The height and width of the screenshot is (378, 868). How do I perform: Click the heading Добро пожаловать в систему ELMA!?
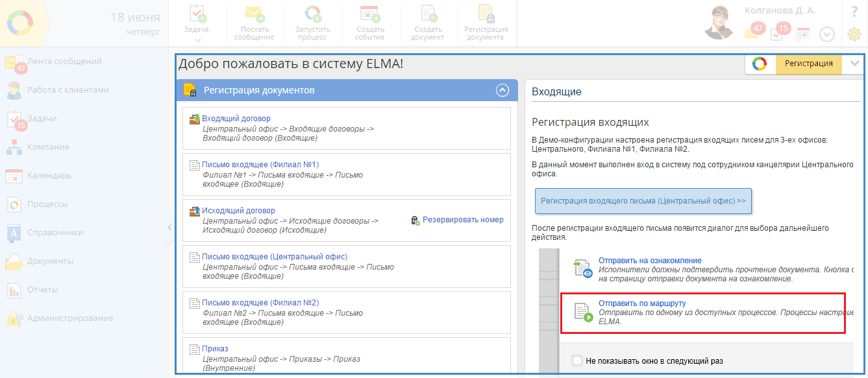[x=291, y=64]
